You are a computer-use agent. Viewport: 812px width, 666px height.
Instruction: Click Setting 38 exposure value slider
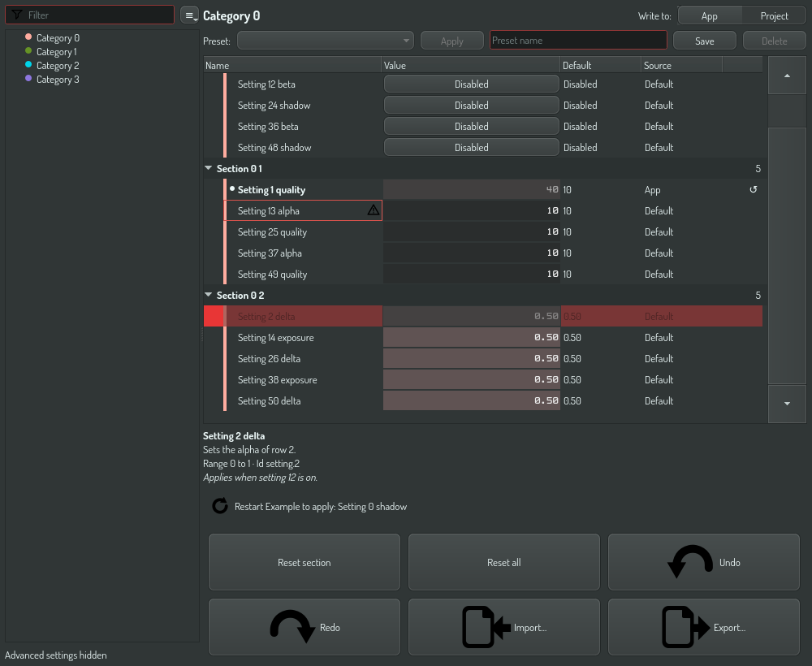pos(471,379)
